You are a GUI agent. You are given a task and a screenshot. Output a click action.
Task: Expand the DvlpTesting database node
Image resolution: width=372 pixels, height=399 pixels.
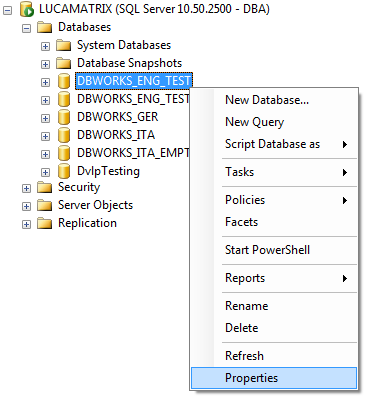click(x=45, y=172)
